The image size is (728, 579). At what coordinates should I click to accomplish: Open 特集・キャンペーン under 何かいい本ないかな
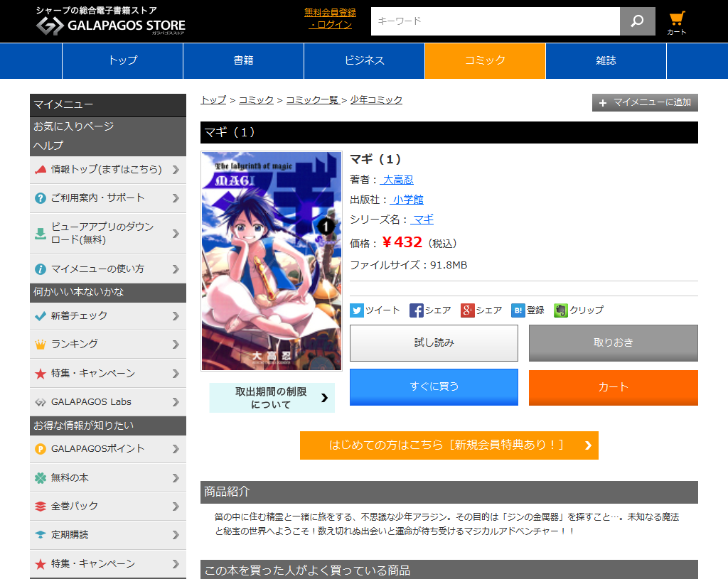click(108, 374)
